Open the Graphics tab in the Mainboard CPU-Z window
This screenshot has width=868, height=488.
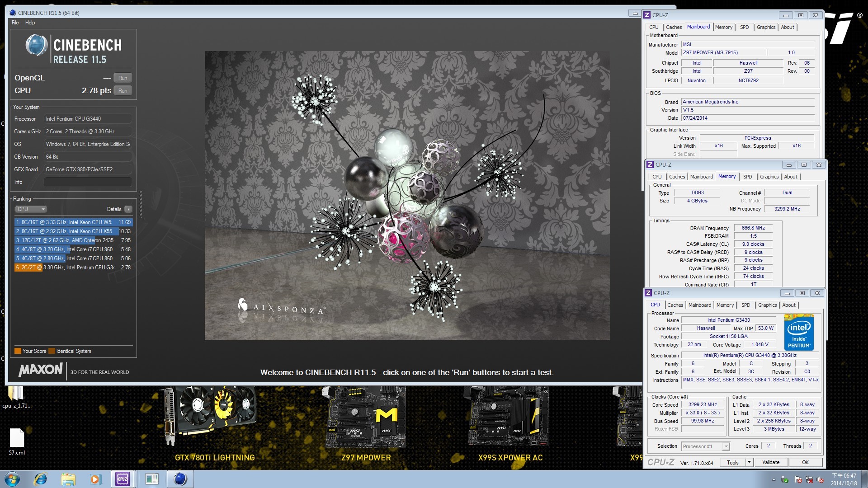(x=766, y=27)
